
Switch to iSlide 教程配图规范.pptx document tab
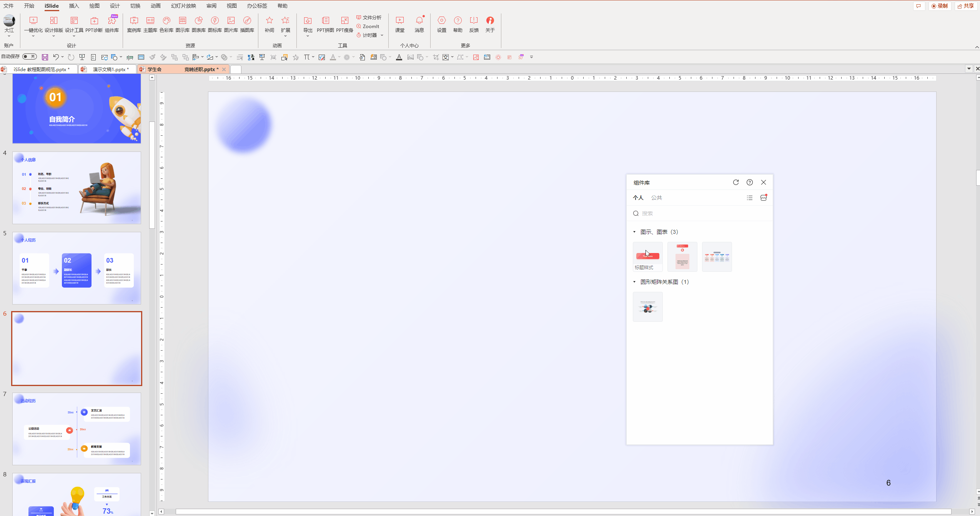coord(40,69)
